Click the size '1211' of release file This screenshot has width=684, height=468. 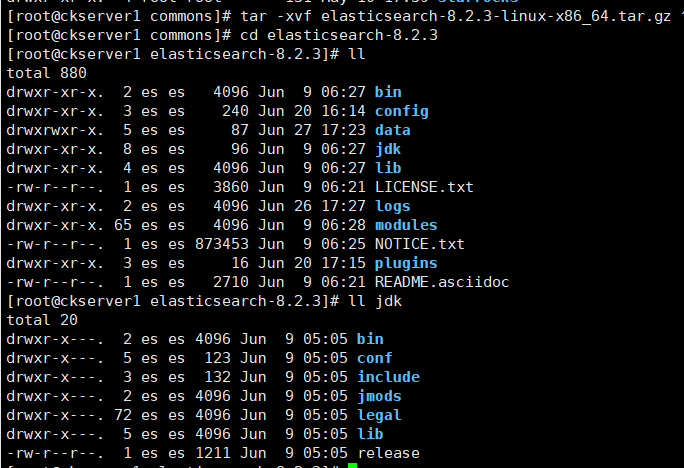pos(213,453)
